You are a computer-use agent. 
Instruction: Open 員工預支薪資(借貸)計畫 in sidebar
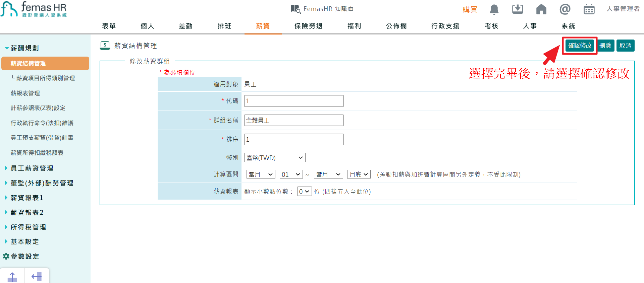tap(42, 138)
